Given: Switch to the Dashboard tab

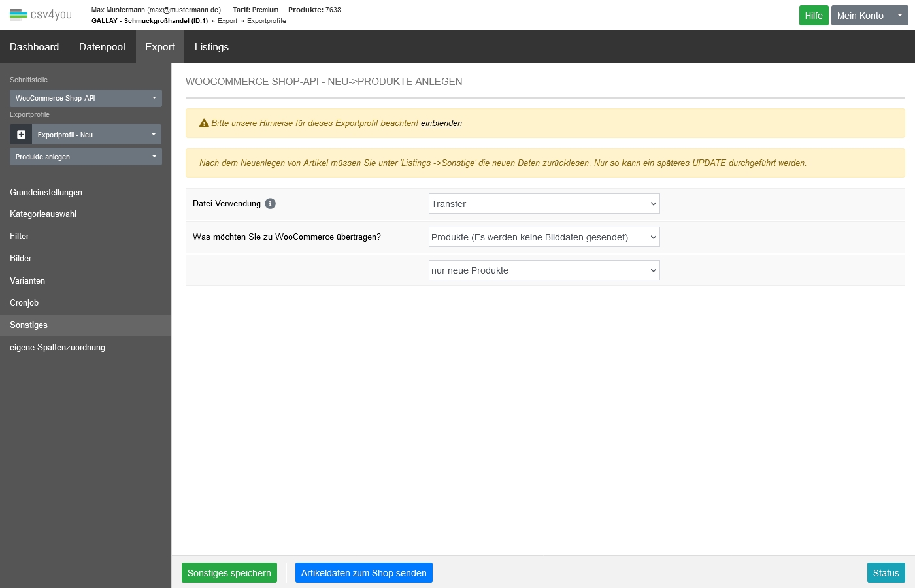Looking at the screenshot, I should pos(34,47).
